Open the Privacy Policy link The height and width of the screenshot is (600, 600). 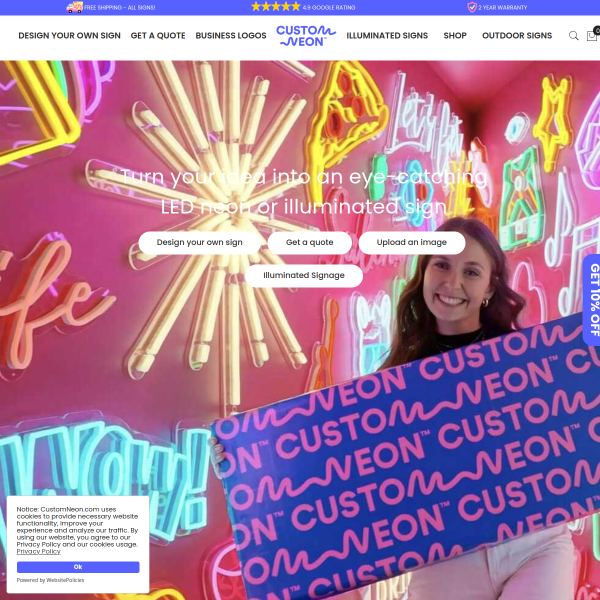tap(38, 551)
